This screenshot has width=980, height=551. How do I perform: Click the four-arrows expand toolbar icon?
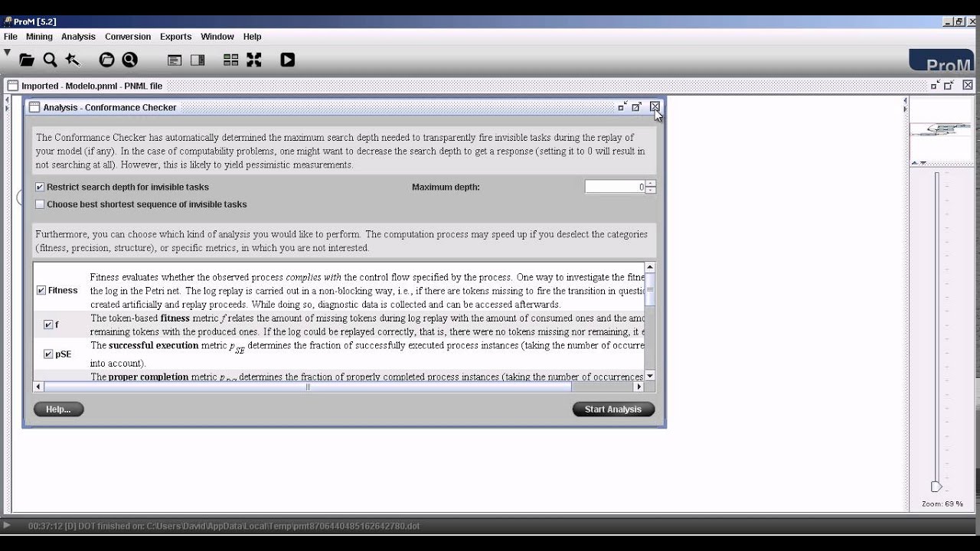(x=254, y=60)
